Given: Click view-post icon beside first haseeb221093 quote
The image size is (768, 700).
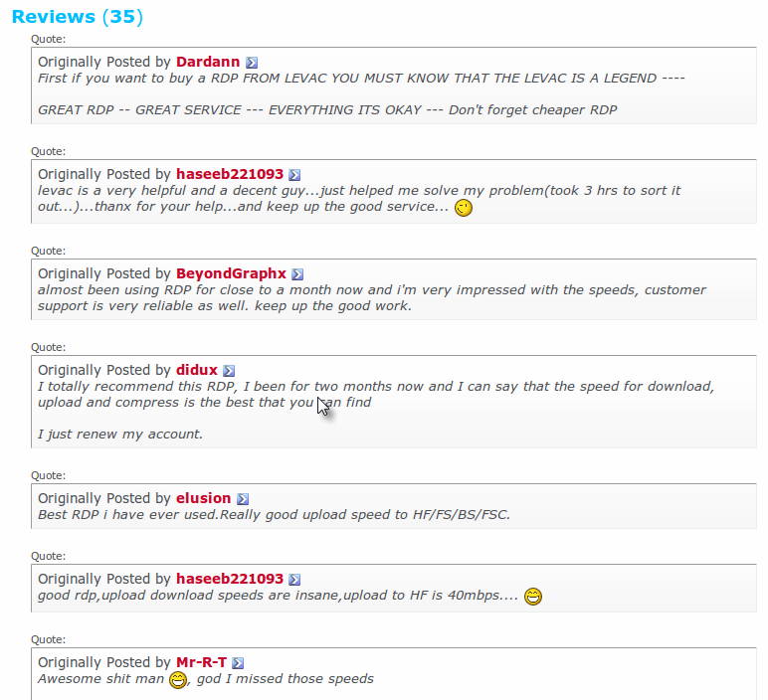Looking at the screenshot, I should point(294,175).
